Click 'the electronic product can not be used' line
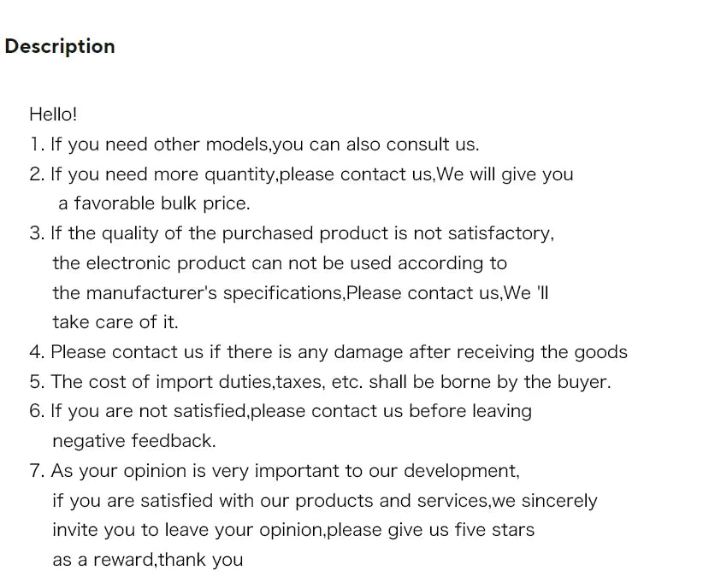This screenshot has height=588, width=703. click(280, 263)
